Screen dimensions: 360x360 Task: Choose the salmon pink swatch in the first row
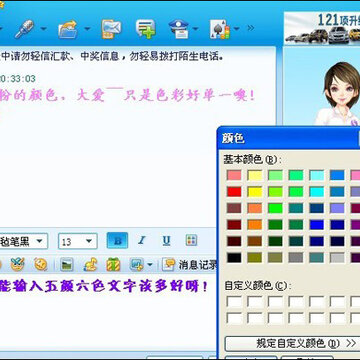234,175
